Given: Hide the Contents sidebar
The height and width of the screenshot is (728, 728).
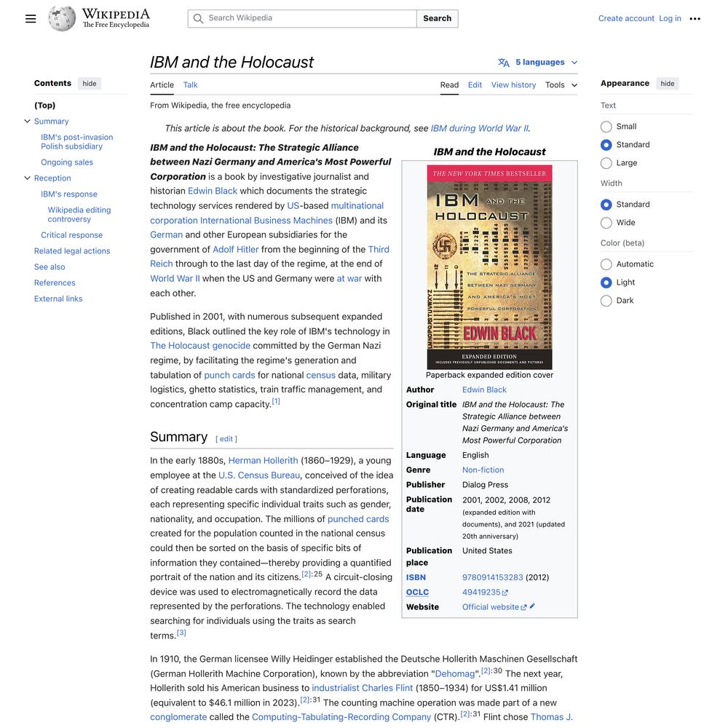Looking at the screenshot, I should tap(89, 84).
